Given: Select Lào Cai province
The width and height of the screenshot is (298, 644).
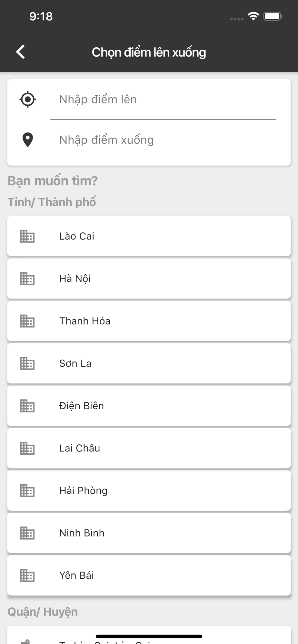Looking at the screenshot, I should pos(149,236).
